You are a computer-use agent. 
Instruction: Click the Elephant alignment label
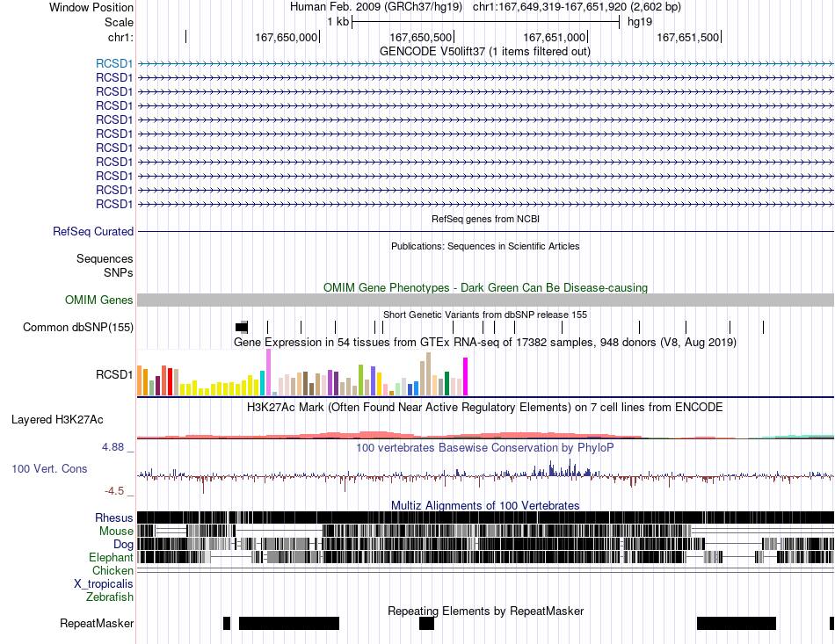pos(111,557)
